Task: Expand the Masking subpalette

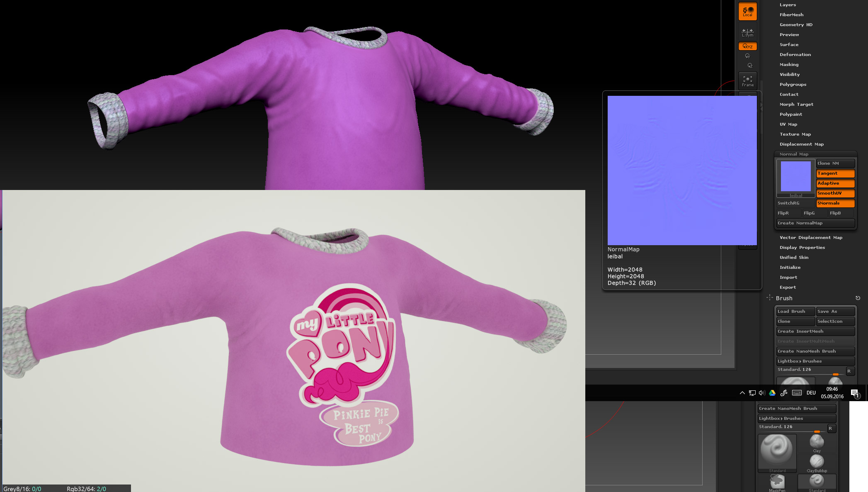Action: click(789, 65)
